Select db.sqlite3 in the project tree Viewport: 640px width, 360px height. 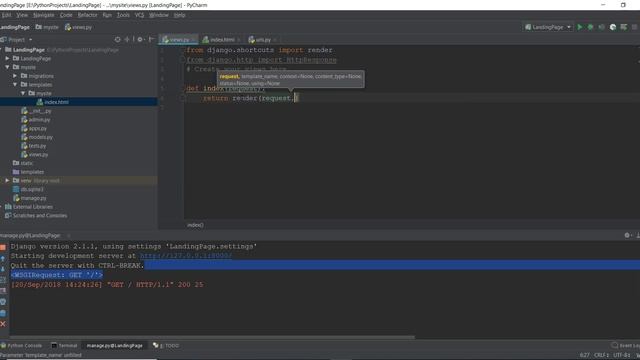[x=32, y=189]
